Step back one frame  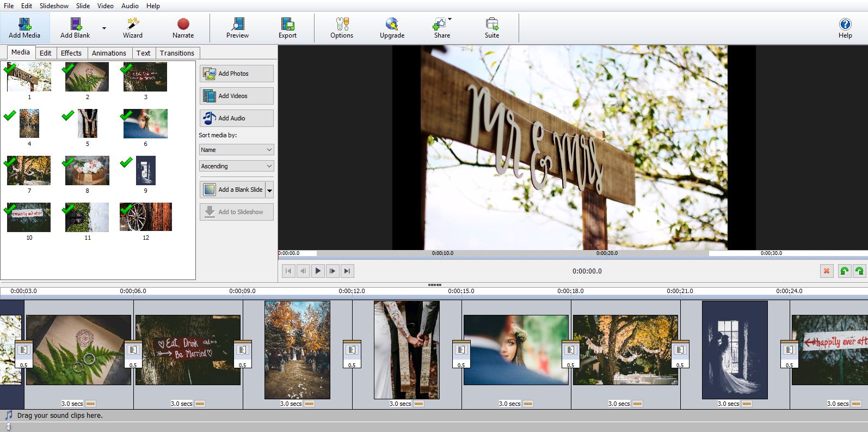(x=303, y=271)
